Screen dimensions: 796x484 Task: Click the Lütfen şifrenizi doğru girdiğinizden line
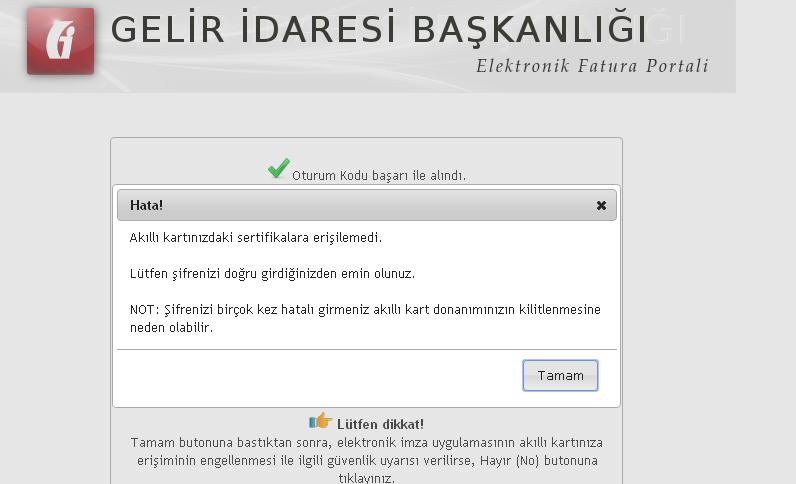[x=272, y=273]
